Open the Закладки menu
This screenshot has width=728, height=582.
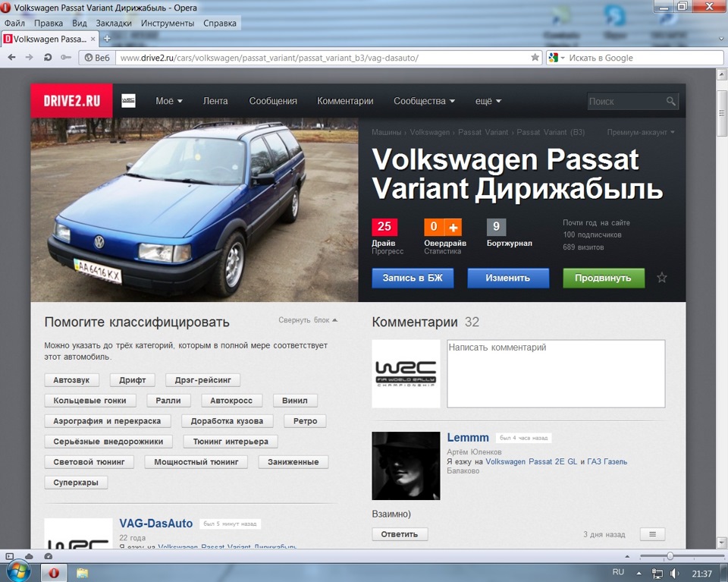pyautogui.click(x=114, y=24)
